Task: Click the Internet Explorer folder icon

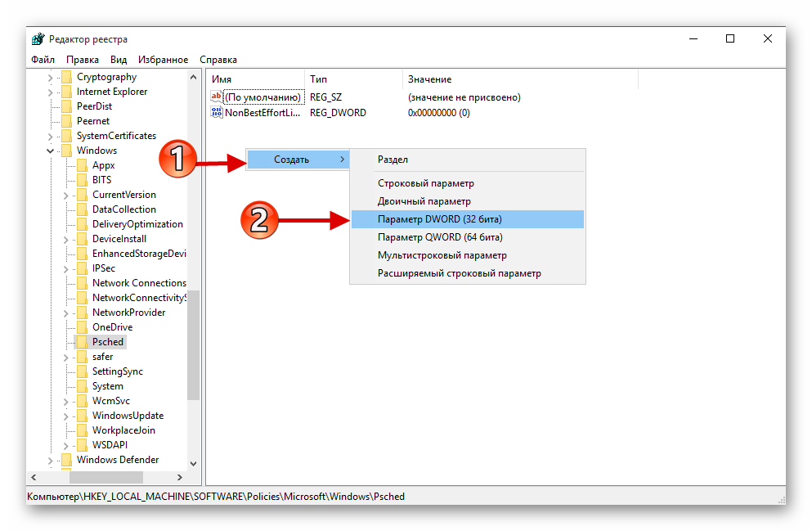Action: coord(67,92)
